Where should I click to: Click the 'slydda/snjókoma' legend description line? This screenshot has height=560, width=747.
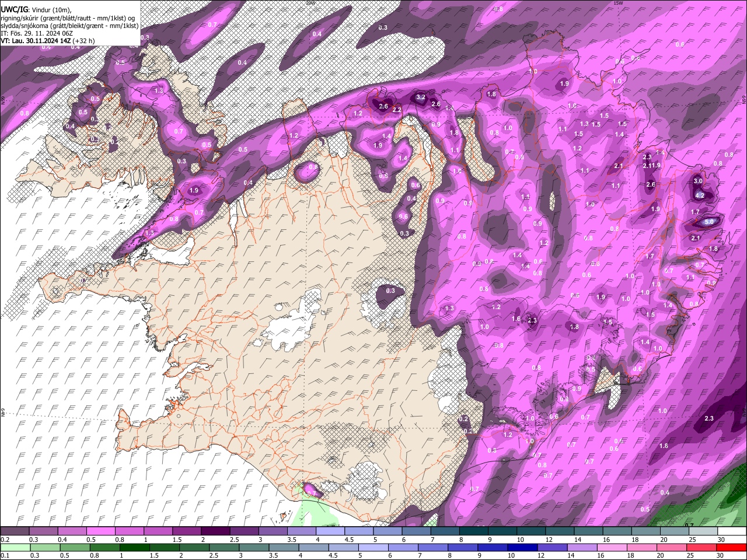click(69, 26)
